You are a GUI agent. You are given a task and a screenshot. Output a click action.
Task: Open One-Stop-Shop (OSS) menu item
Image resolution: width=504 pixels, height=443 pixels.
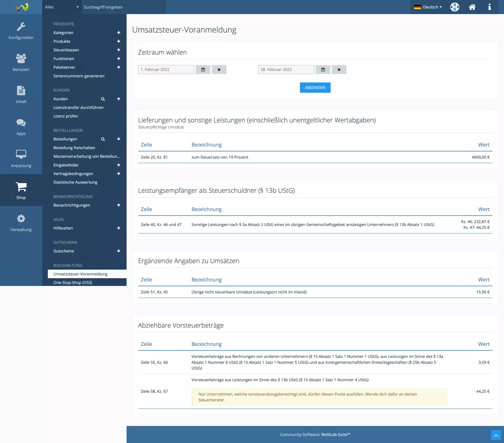click(x=73, y=283)
